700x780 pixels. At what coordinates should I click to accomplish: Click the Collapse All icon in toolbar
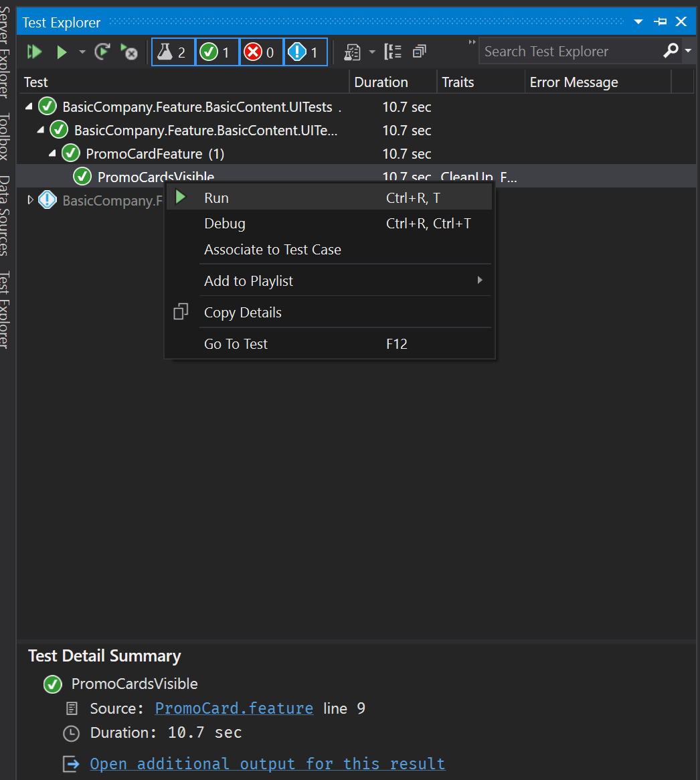(420, 52)
